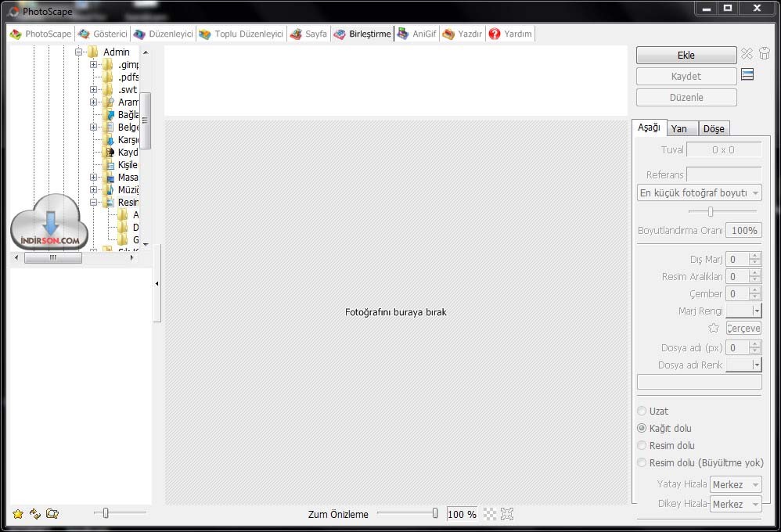Image resolution: width=781 pixels, height=532 pixels.
Task: Click the refresh folder icon at bottom left
Action: pos(35,513)
